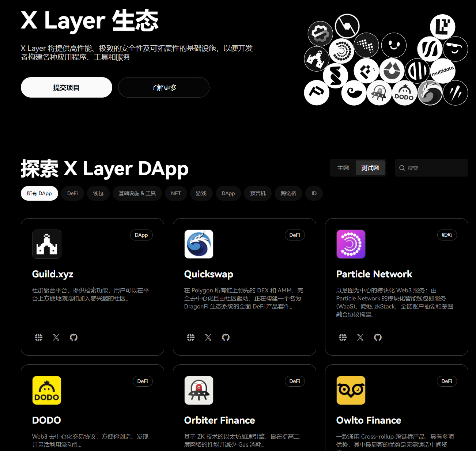Click the Orbiter Finance UFO logo
476x451 pixels.
[199, 390]
